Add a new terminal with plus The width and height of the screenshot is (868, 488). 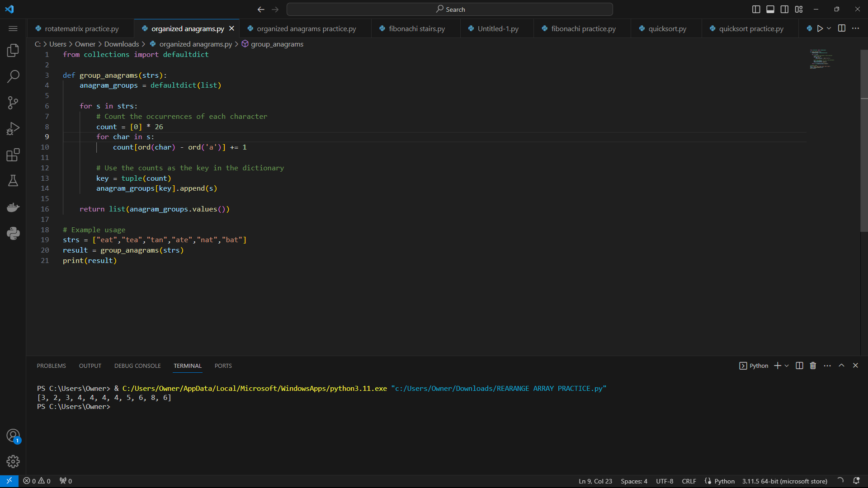778,366
